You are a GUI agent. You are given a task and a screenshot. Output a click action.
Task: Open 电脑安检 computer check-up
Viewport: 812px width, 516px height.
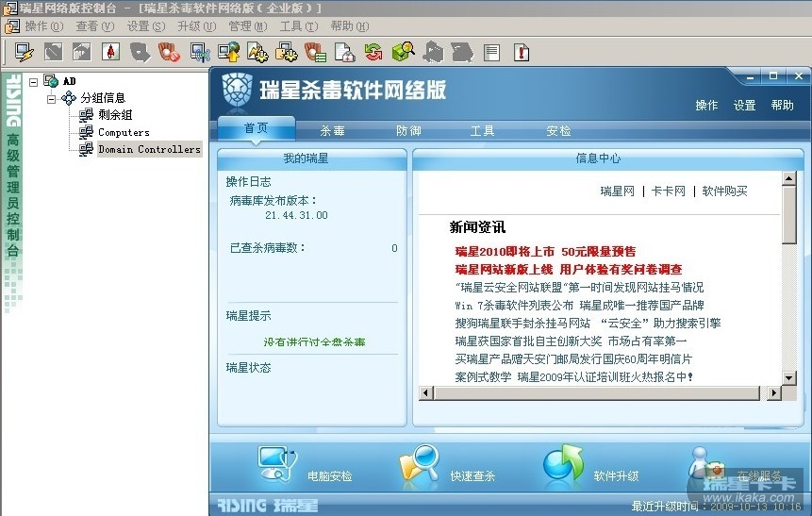pyautogui.click(x=306, y=465)
